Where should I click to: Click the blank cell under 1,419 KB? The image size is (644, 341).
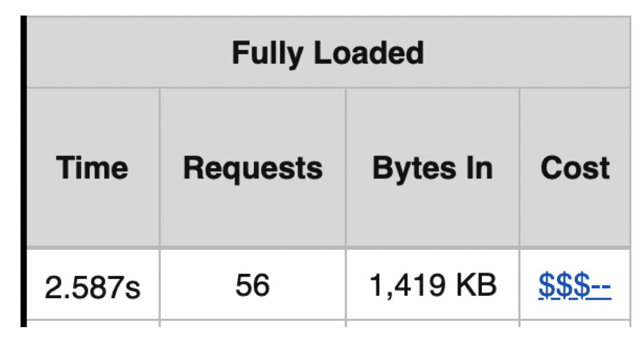pyautogui.click(x=433, y=331)
